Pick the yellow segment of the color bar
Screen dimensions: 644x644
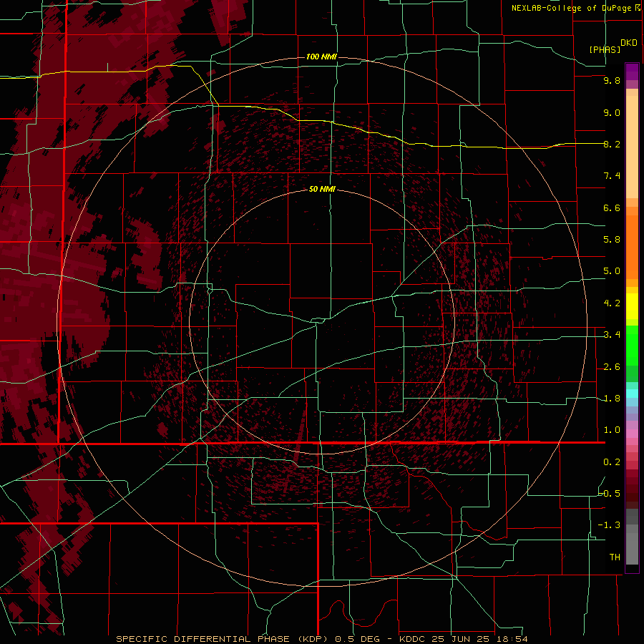pyautogui.click(x=632, y=306)
